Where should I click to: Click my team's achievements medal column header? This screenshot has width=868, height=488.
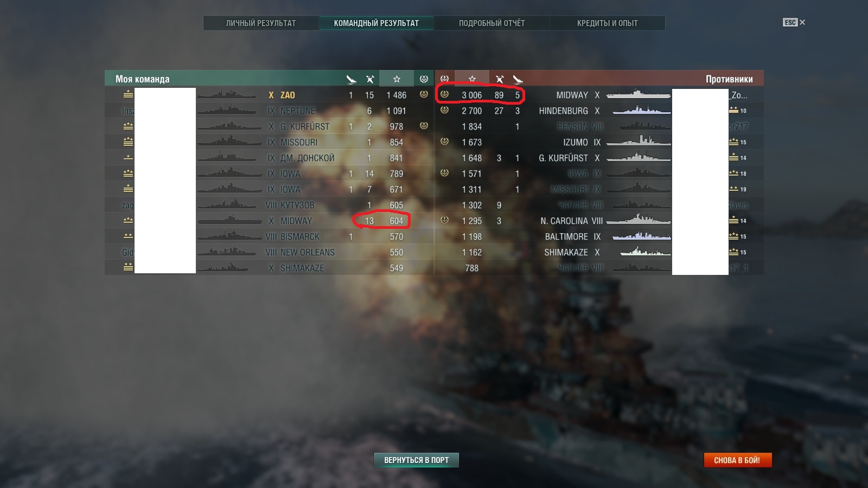(x=424, y=79)
